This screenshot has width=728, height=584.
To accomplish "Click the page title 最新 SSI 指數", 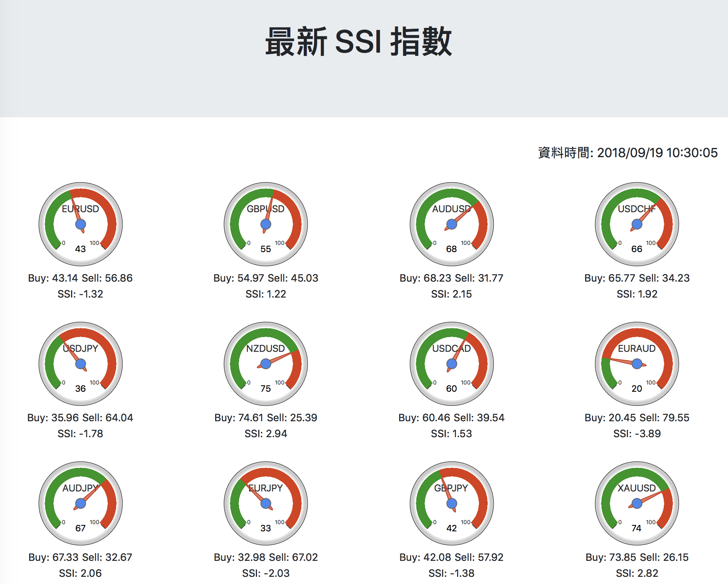I will [358, 42].
